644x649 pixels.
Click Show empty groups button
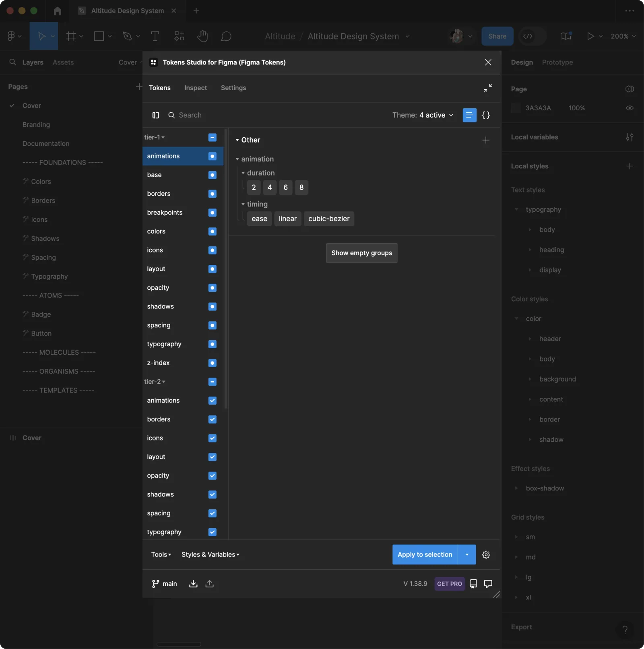click(x=362, y=253)
